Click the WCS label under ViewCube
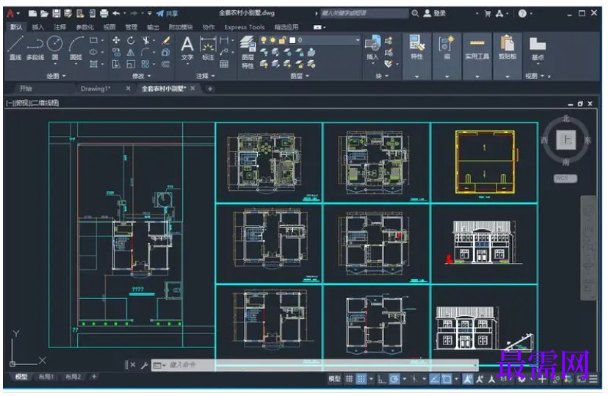Image resolution: width=608 pixels, height=396 pixels. tap(565, 178)
